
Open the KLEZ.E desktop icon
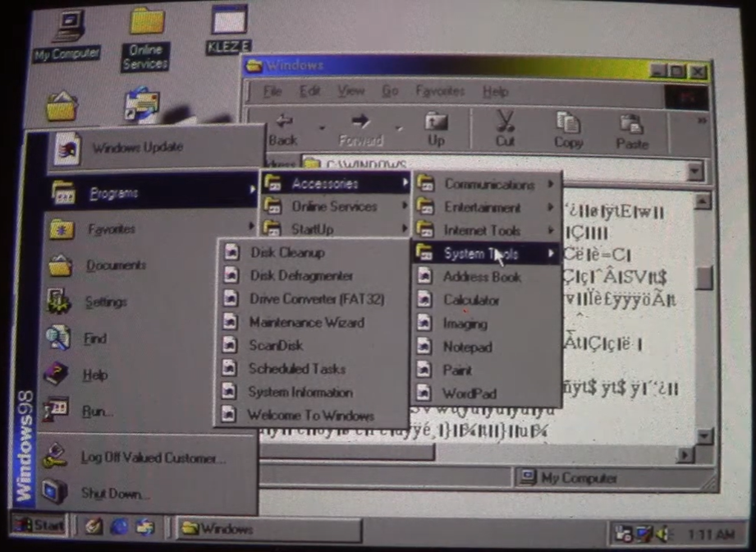pyautogui.click(x=229, y=30)
